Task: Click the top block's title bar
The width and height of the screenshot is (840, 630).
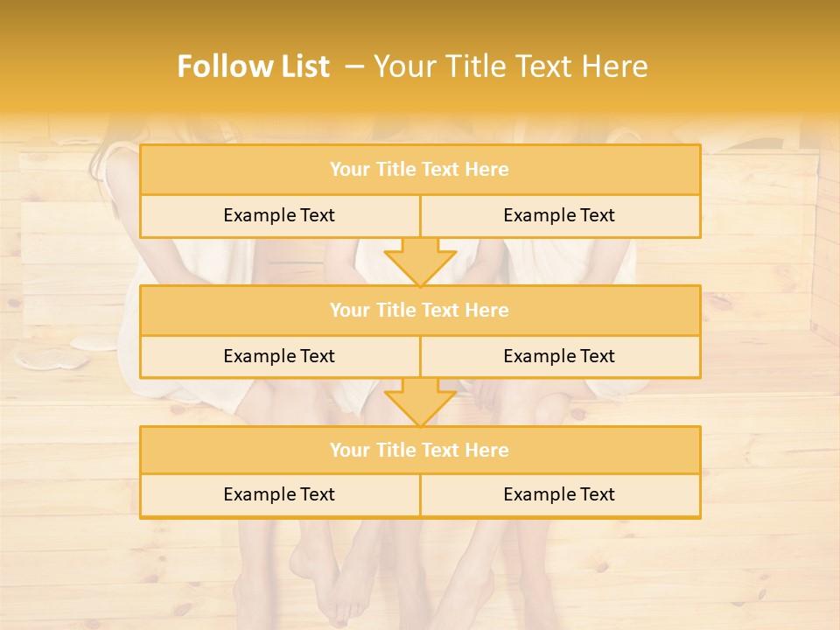Action: coord(420,169)
